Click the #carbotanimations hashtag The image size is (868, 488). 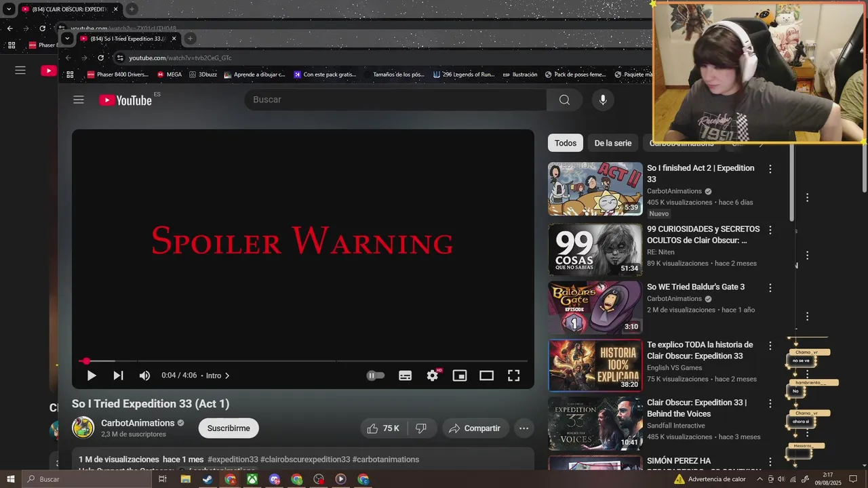(386, 460)
